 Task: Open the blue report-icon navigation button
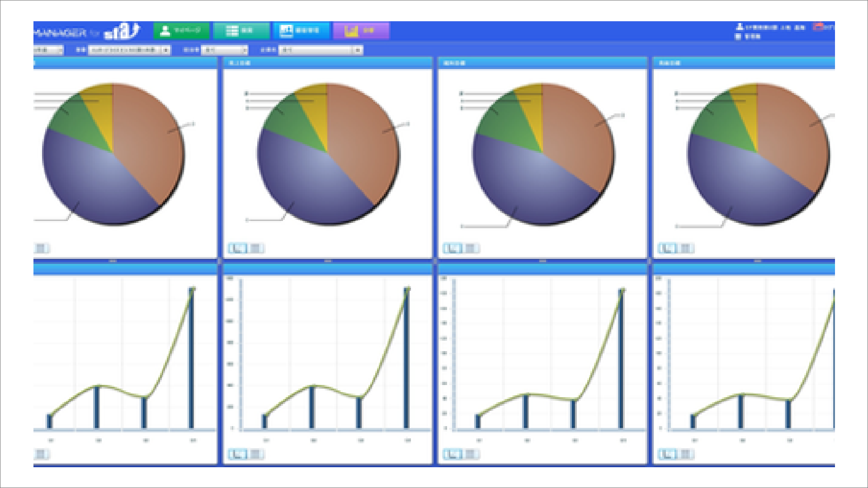(301, 31)
